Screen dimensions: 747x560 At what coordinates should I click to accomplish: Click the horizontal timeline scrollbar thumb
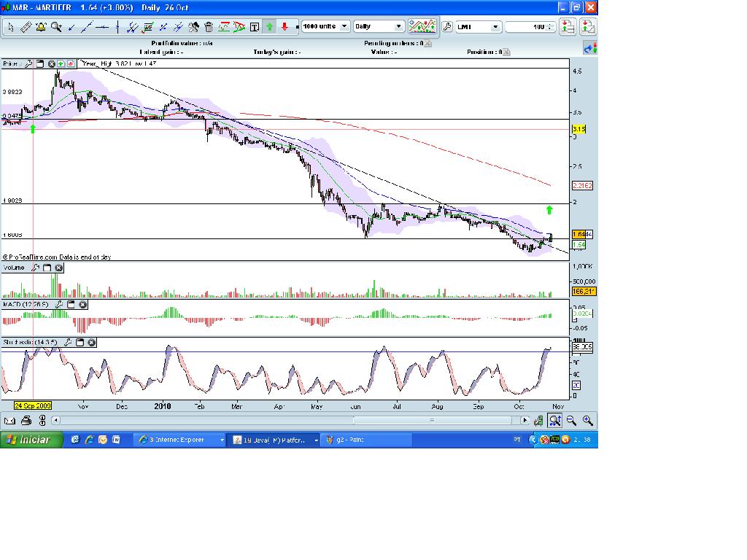pos(432,421)
